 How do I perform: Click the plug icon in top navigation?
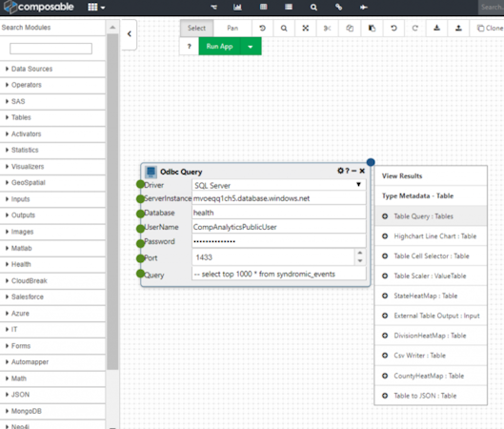coord(364,7)
